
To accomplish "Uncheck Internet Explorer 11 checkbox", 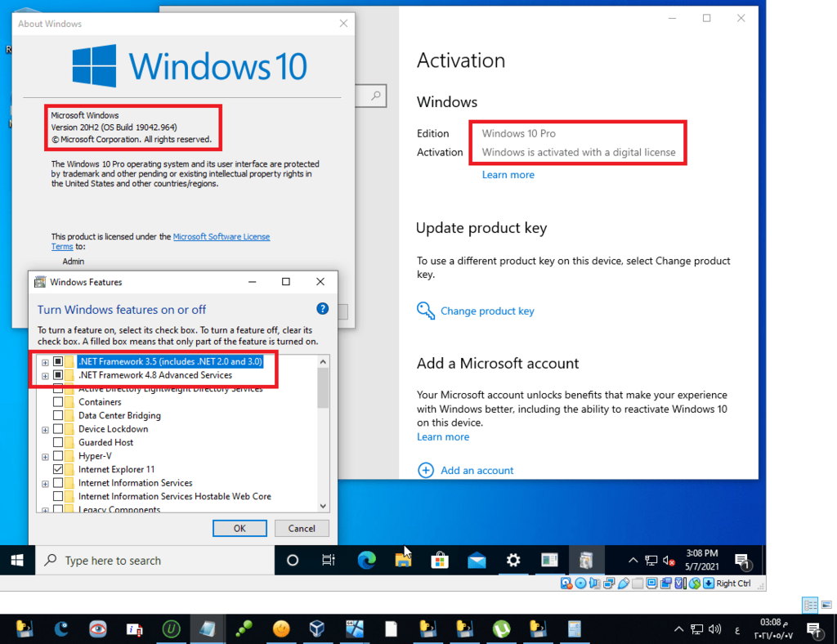I will (x=58, y=469).
